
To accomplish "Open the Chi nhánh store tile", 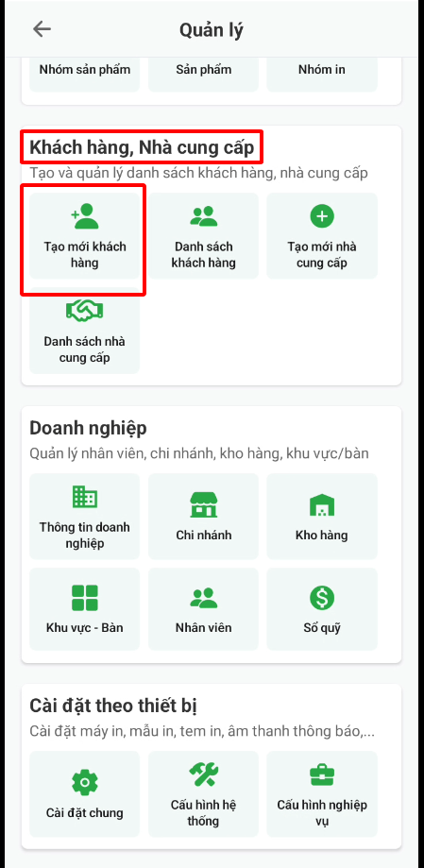I will tap(203, 517).
